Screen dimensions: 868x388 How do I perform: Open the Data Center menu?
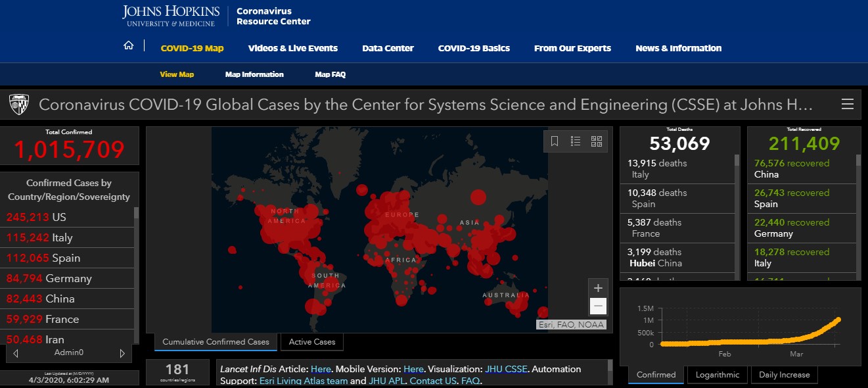388,48
